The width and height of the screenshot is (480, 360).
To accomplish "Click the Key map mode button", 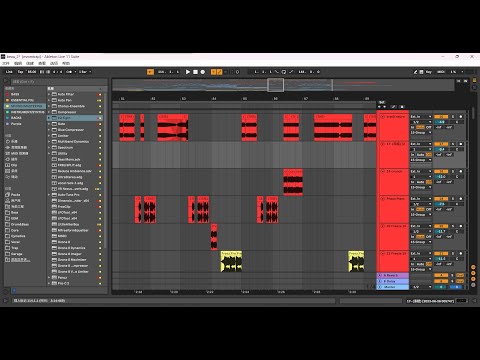I will [429, 72].
